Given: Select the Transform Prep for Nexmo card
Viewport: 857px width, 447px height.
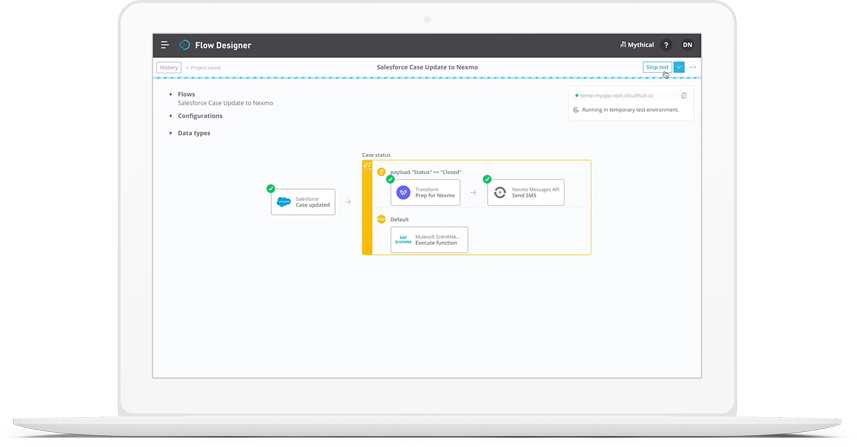Looking at the screenshot, I should pos(426,192).
